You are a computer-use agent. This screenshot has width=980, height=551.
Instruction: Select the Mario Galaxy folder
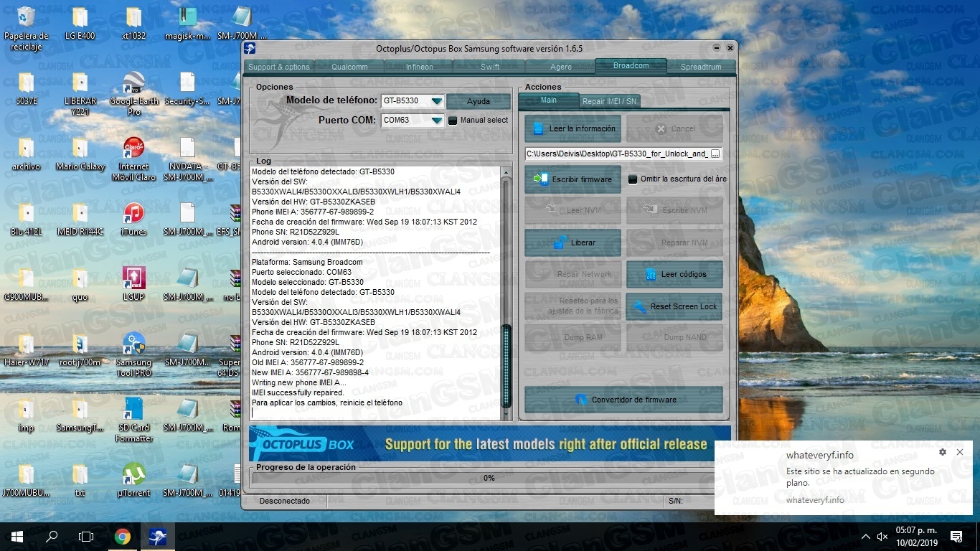(80, 154)
